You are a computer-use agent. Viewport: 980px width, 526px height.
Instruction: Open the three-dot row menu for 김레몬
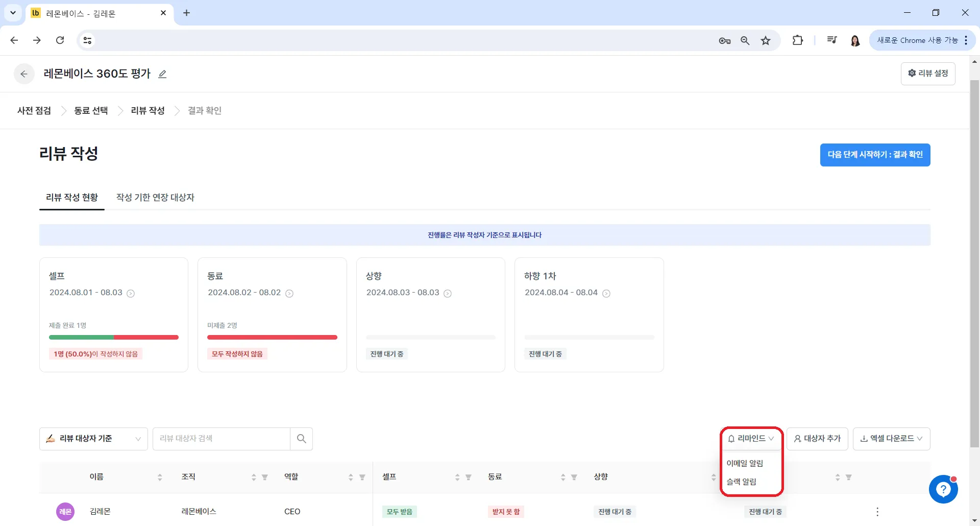pyautogui.click(x=877, y=512)
